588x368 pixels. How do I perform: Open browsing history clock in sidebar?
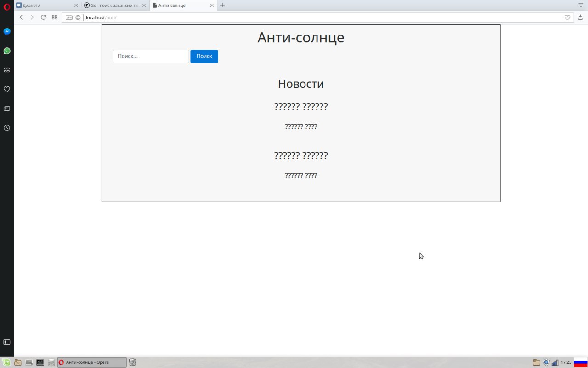pos(7,128)
